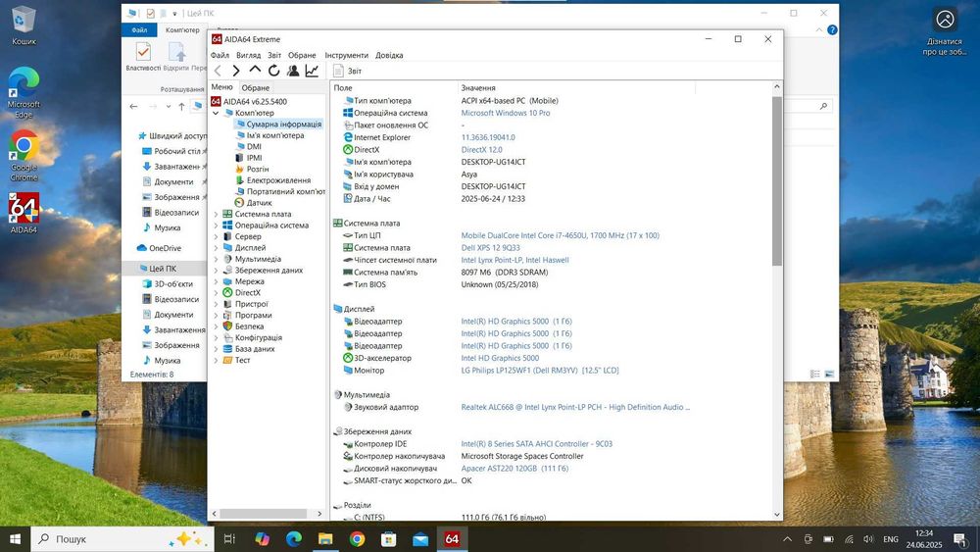Open the Довідка menu
980x552 pixels.
[389, 55]
